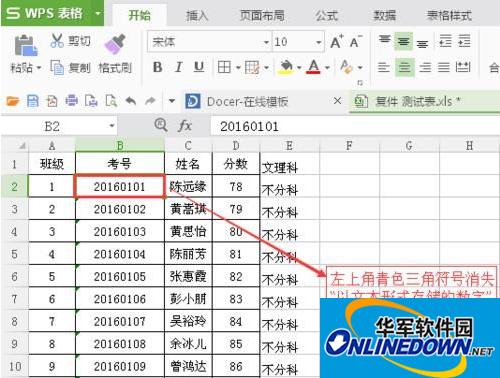Expand the borders dropdown arrow
Image resolution: width=500 pixels, height=378 pixels.
tap(238, 68)
